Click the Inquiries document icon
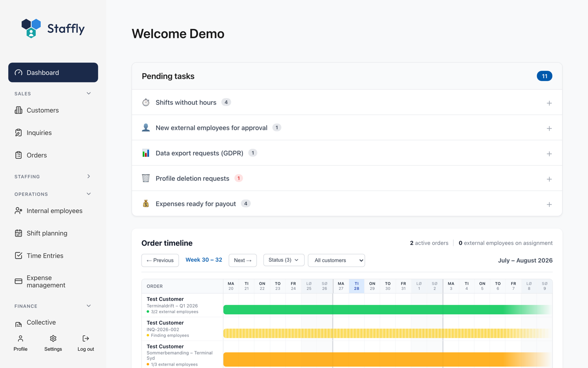Image resolution: width=588 pixels, height=368 pixels. point(18,133)
